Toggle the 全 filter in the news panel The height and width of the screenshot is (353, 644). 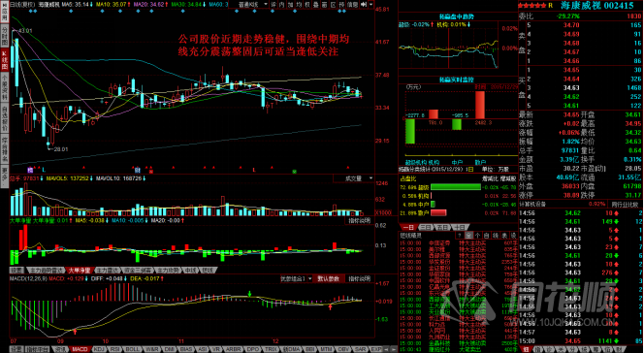tap(469, 236)
